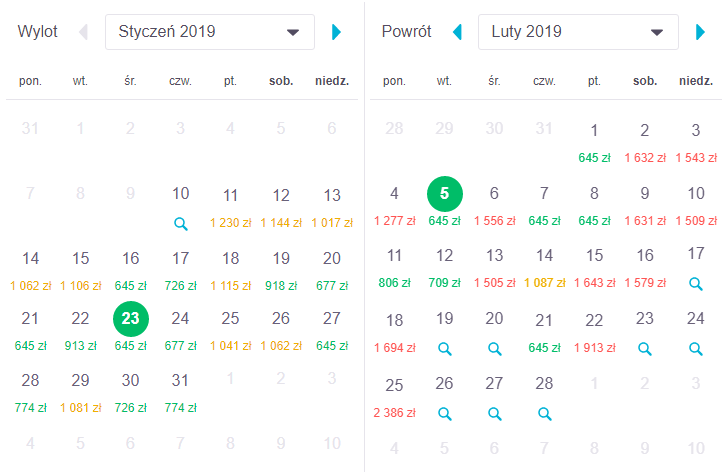Go to next departure month arrow
This screenshot has height=472, width=725.
tap(336, 32)
